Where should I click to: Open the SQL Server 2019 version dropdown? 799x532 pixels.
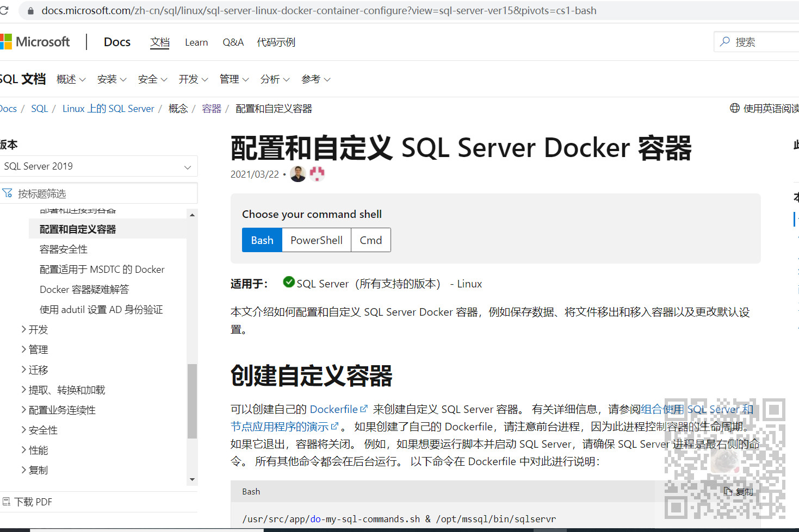(x=98, y=166)
